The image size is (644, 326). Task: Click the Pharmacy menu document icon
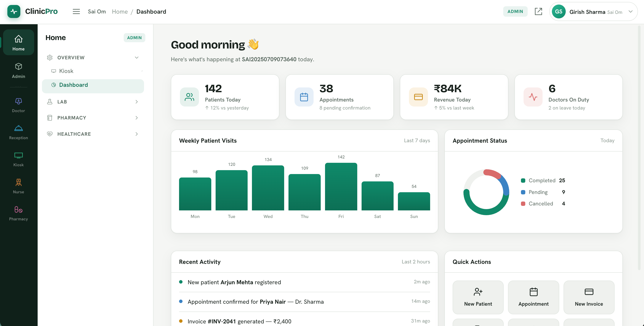[x=50, y=118]
